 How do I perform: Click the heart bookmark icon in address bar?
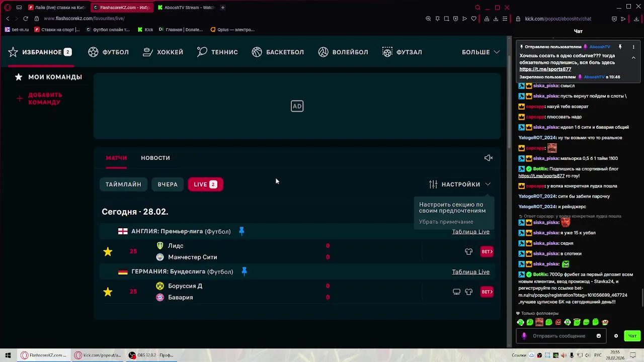[x=473, y=19]
